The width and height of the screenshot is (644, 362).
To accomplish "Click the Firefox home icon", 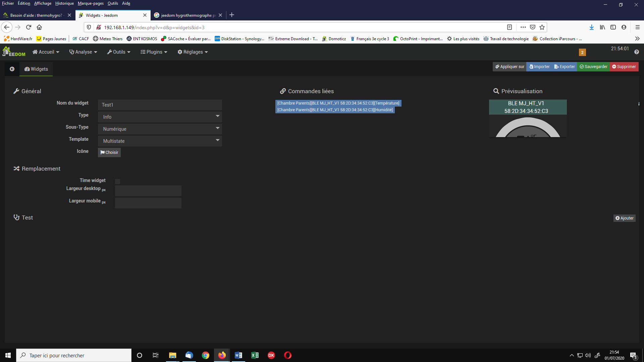I will [39, 27].
